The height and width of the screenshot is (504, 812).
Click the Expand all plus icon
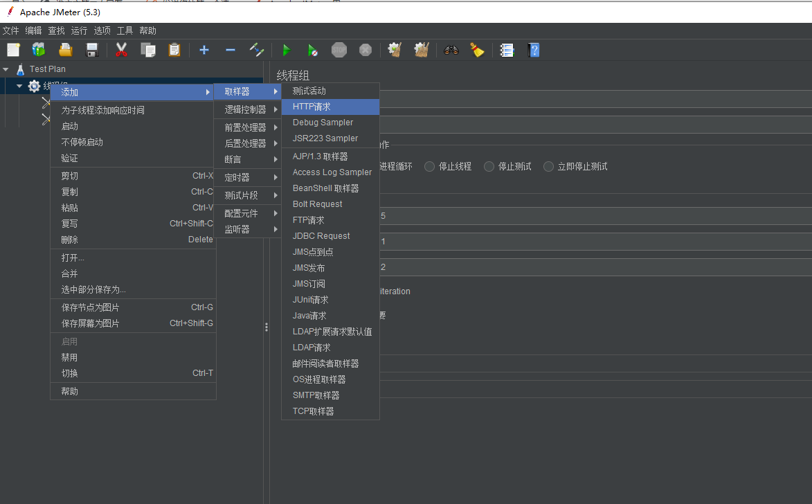204,50
